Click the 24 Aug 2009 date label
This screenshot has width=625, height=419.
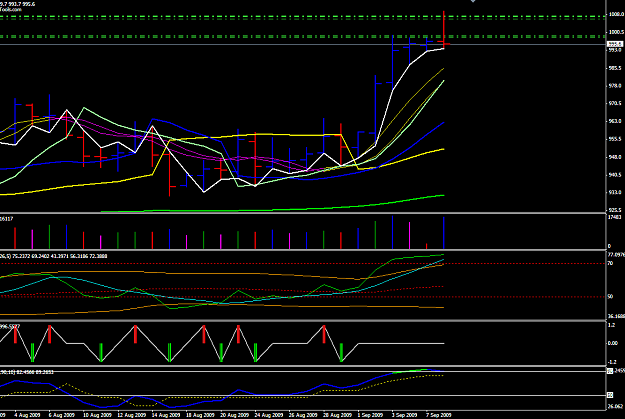tap(269, 415)
